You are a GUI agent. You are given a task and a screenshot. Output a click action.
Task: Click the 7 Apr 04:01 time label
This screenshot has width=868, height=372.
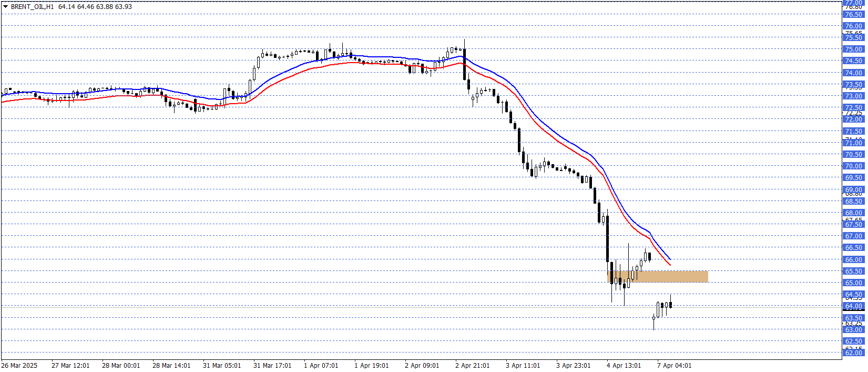(x=675, y=366)
